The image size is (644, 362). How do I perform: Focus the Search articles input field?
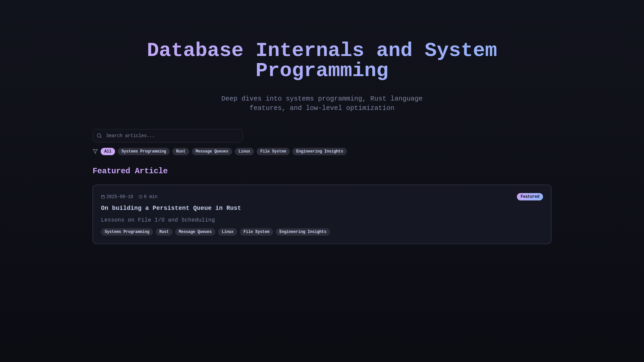click(168, 136)
